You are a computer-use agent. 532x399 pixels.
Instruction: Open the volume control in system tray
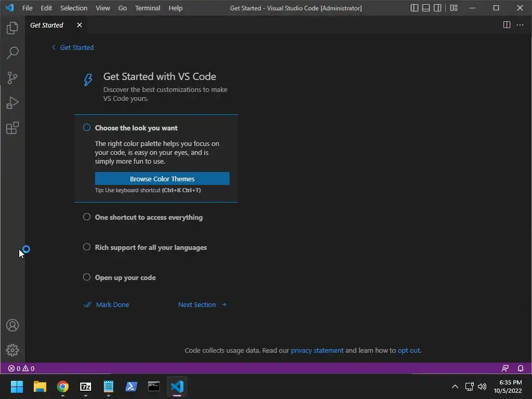(x=482, y=387)
